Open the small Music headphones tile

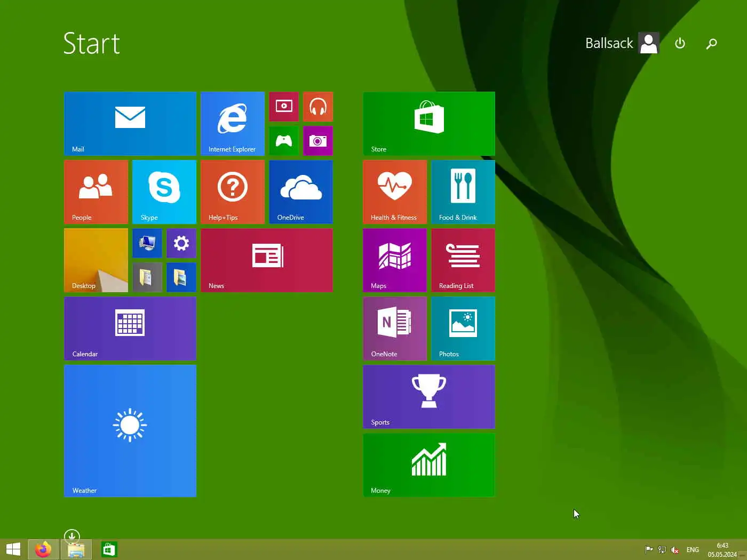(x=318, y=107)
